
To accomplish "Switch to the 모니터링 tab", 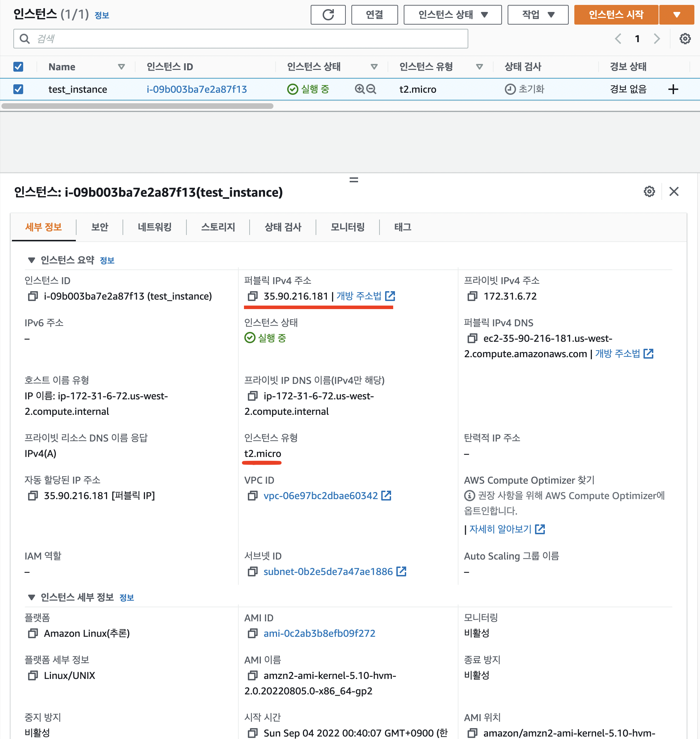I will 348,227.
